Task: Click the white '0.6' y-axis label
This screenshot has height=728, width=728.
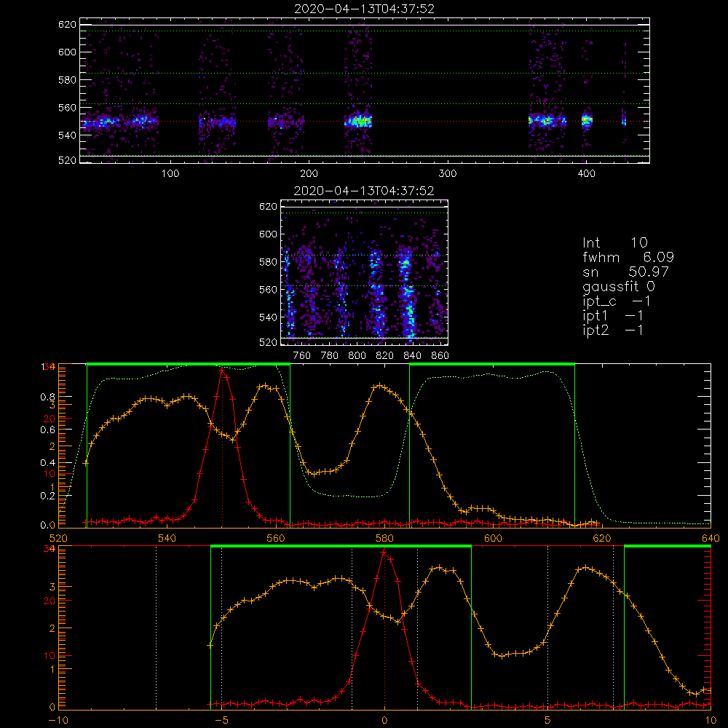Action: (x=49, y=430)
